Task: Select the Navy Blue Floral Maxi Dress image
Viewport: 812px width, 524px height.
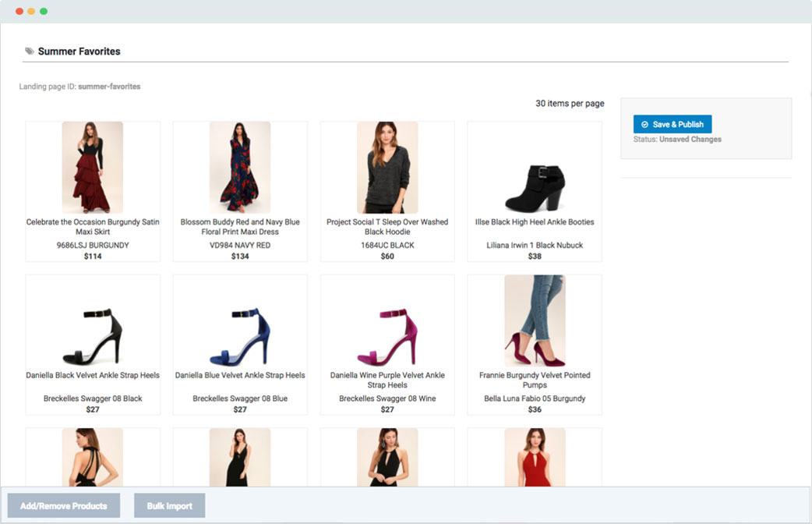Action: tap(240, 168)
